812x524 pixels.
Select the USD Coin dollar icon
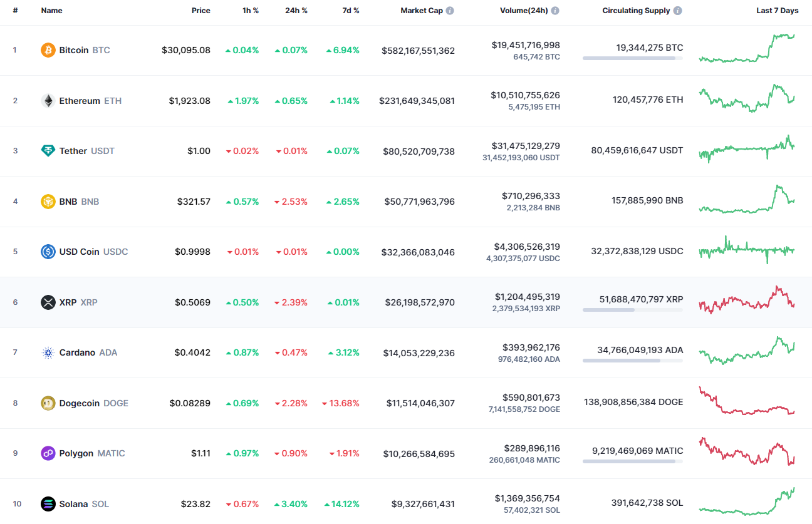click(47, 252)
